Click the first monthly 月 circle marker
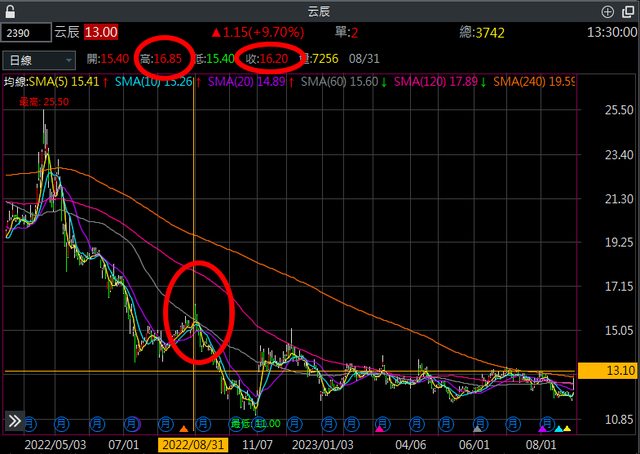This screenshot has width=640, height=454. (30, 422)
